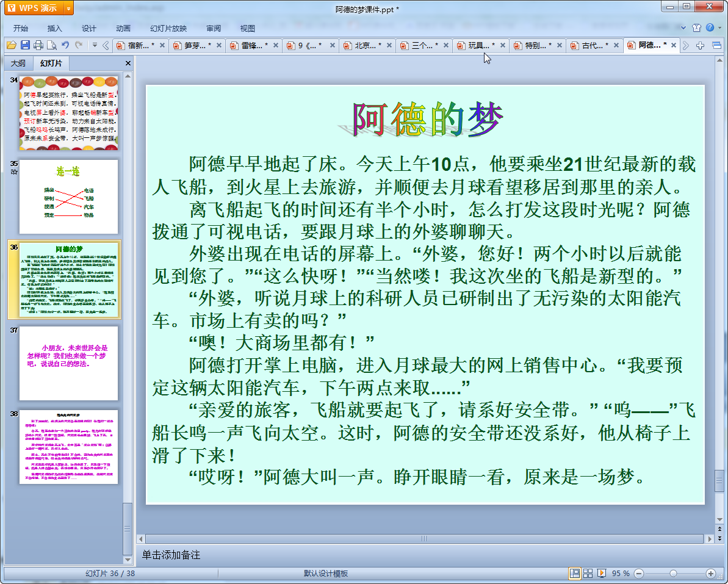Open the 动画 menu
728x584 pixels.
coord(123,28)
